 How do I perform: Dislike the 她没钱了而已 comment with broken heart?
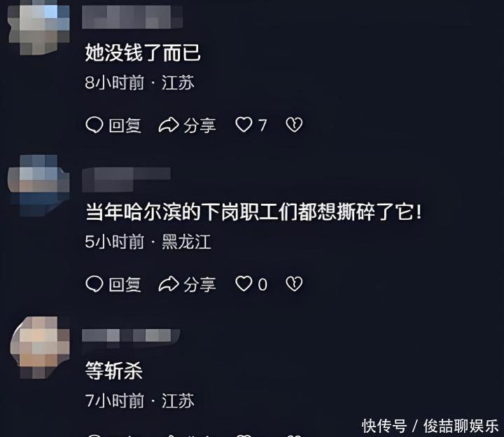point(294,125)
